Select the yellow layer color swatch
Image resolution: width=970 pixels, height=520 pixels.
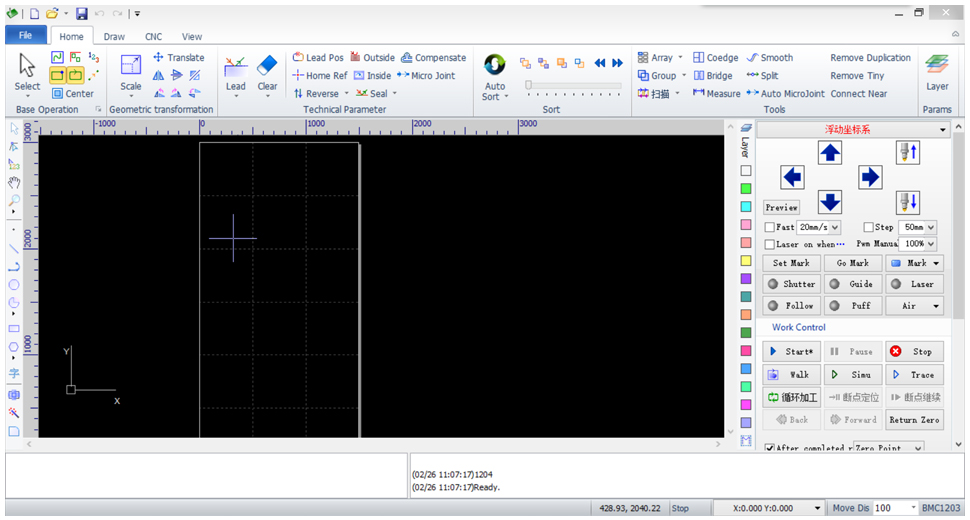point(746,260)
